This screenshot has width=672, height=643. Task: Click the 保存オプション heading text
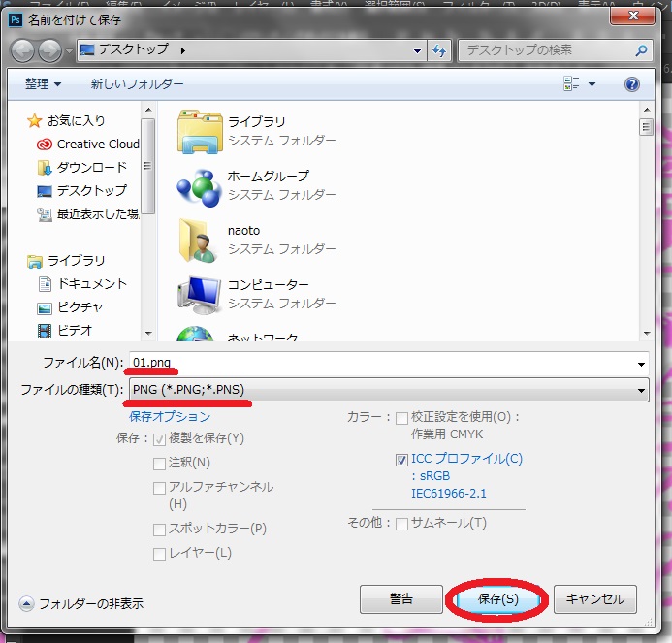click(x=170, y=417)
